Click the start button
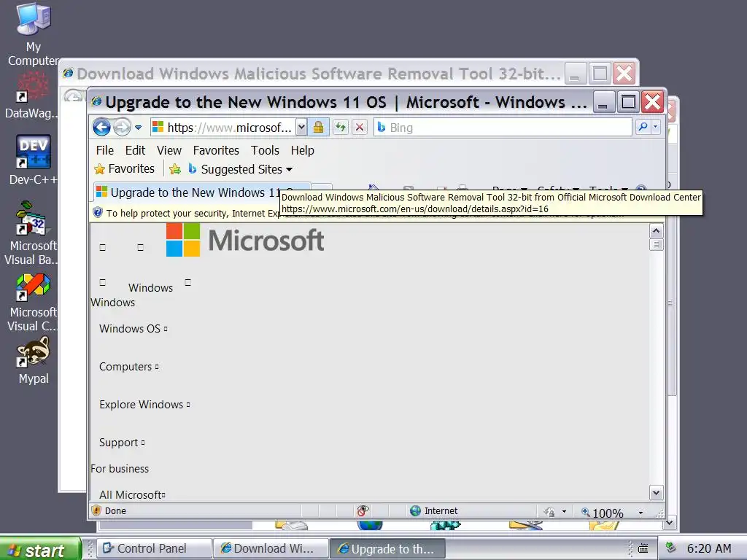This screenshot has width=747, height=560. [x=40, y=548]
